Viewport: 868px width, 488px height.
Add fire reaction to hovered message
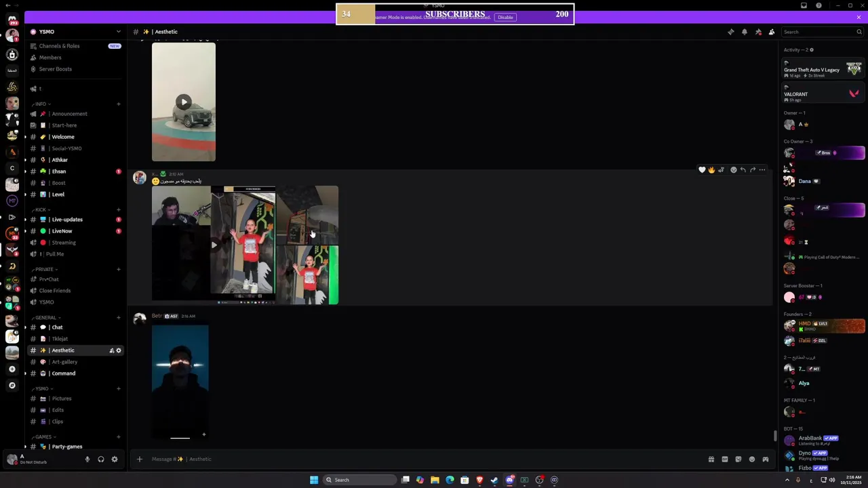(x=711, y=169)
